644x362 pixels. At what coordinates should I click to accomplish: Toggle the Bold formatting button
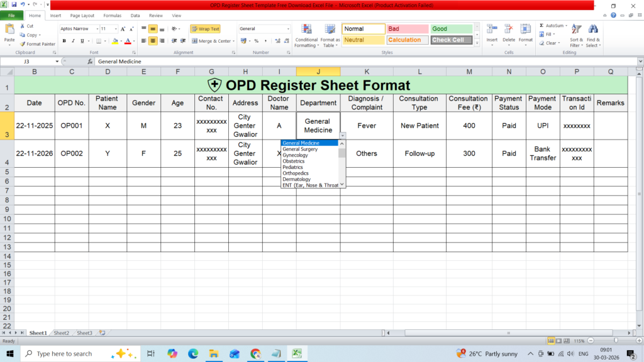64,41
